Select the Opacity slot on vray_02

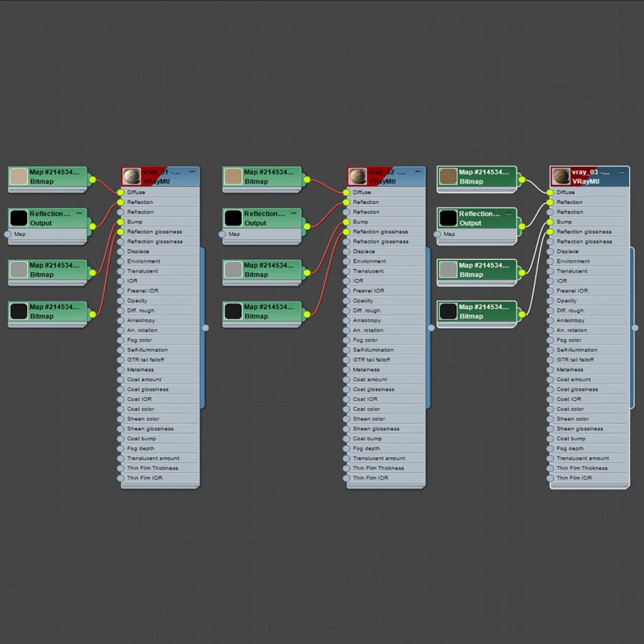pyautogui.click(x=386, y=301)
